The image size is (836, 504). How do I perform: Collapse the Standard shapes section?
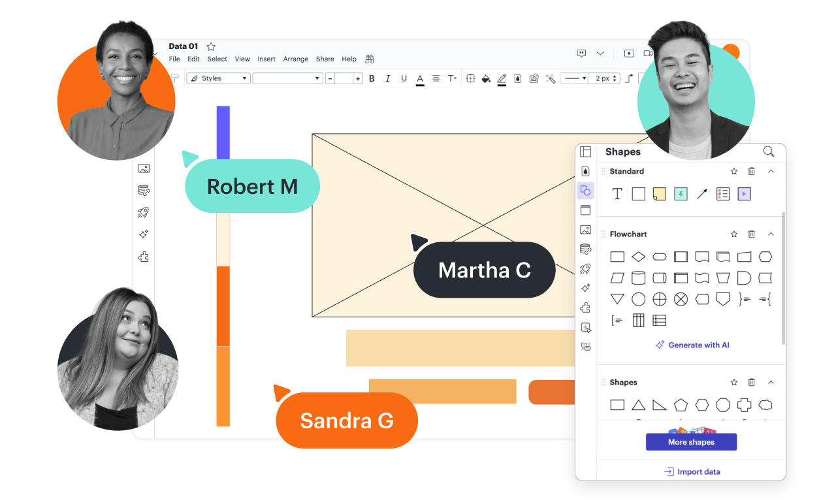(771, 171)
